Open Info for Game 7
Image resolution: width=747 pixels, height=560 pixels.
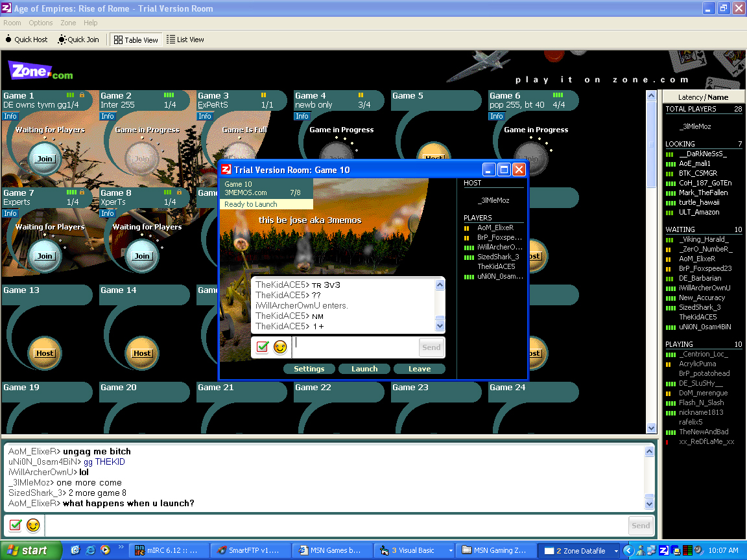click(10, 213)
